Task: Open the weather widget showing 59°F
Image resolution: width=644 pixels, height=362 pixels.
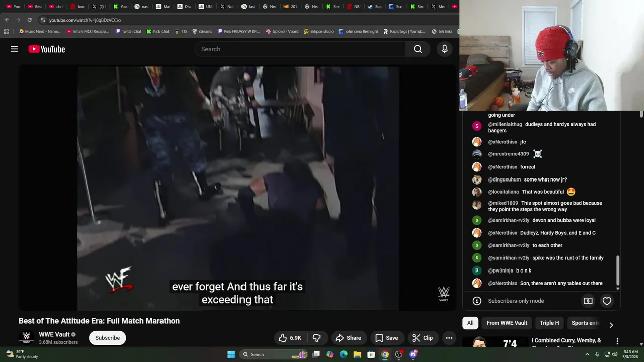Action: [x=22, y=354]
